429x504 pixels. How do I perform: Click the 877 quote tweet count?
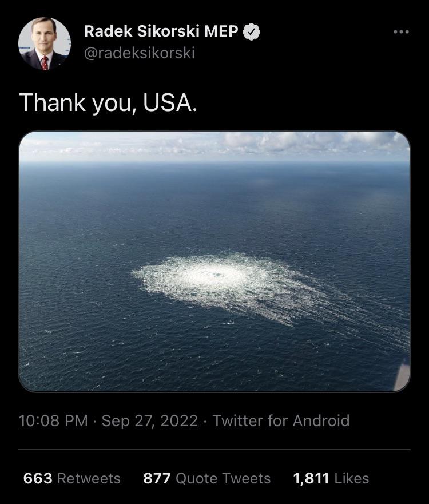pyautogui.click(x=157, y=478)
